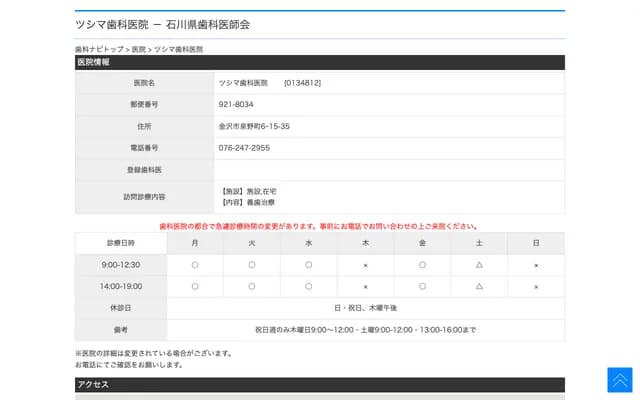Click the blue scroll-to-top arrow button
Screen dimensions: 640x400
[x=619, y=380]
